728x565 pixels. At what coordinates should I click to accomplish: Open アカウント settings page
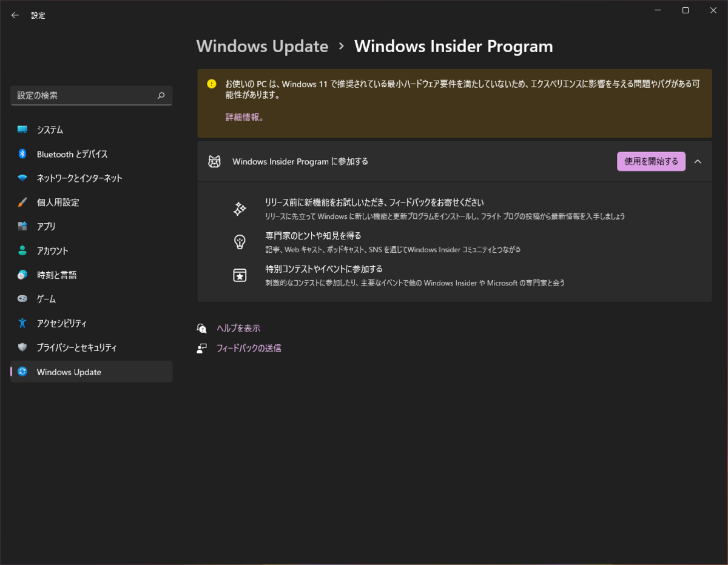pos(91,251)
